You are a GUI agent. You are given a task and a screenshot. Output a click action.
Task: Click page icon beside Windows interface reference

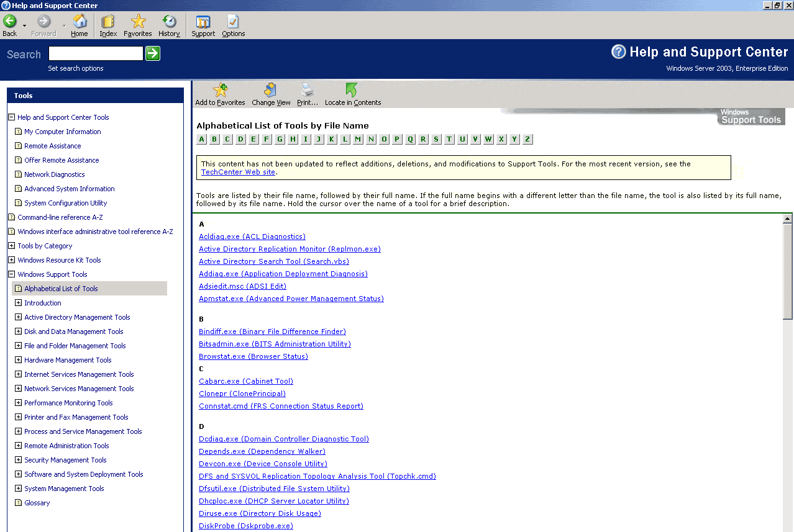pos(11,232)
